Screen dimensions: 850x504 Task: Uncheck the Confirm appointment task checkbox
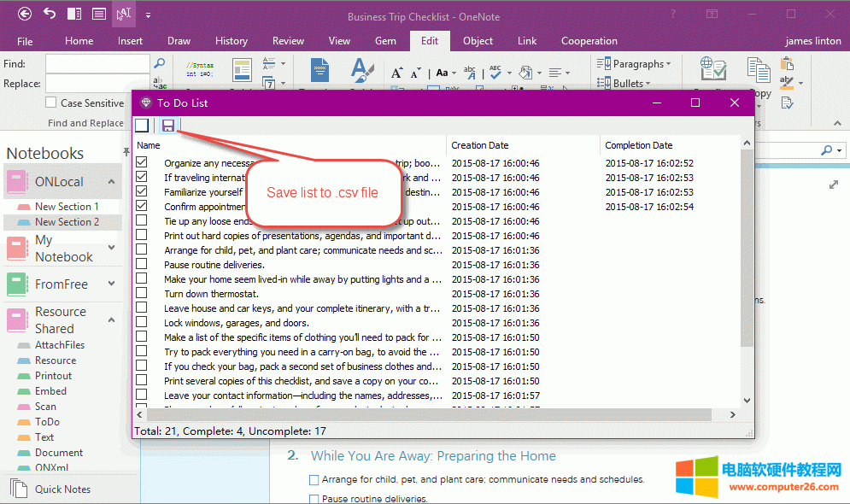point(142,207)
